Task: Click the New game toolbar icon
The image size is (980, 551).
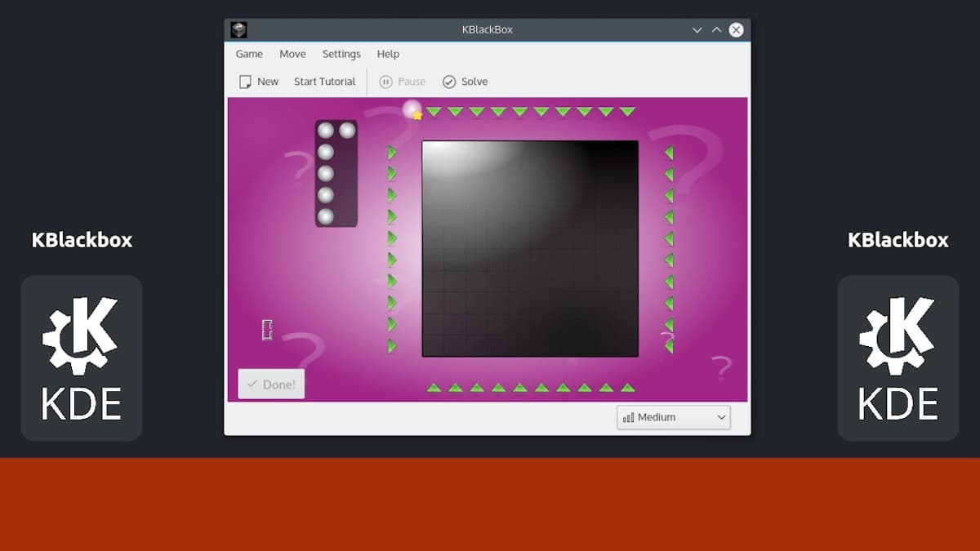Action: (x=245, y=82)
